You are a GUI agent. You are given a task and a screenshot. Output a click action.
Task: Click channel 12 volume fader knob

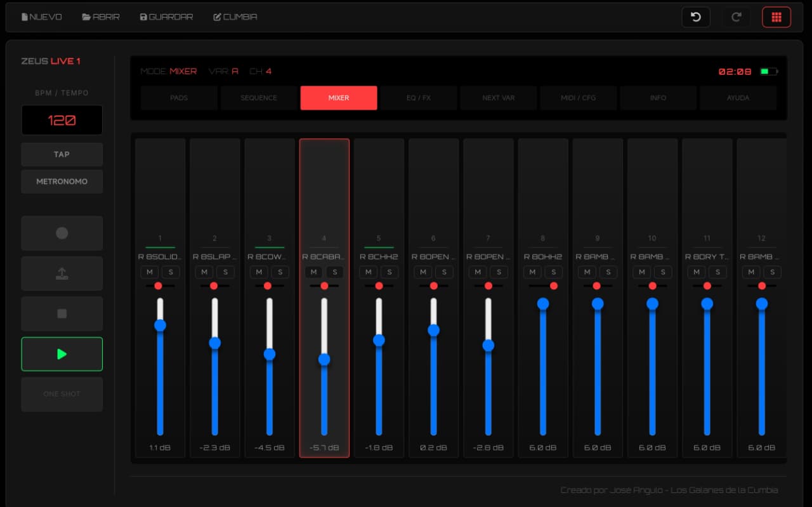pyautogui.click(x=762, y=304)
